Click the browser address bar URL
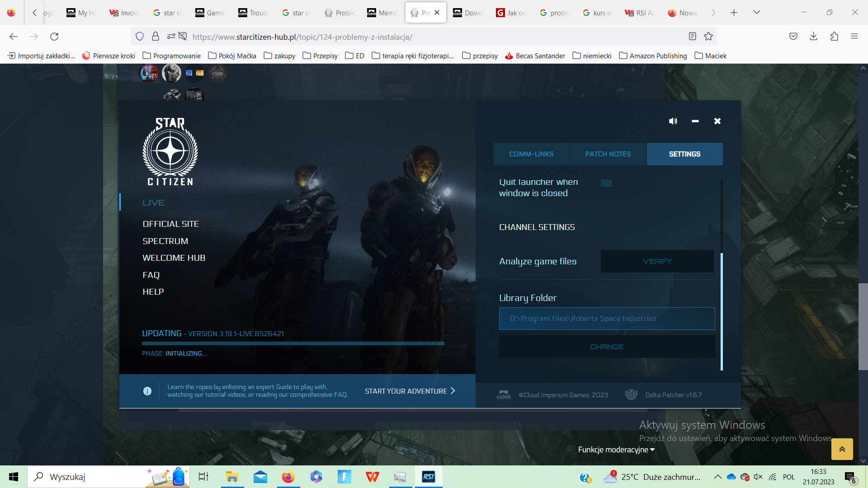The height and width of the screenshot is (488, 868). [x=302, y=37]
